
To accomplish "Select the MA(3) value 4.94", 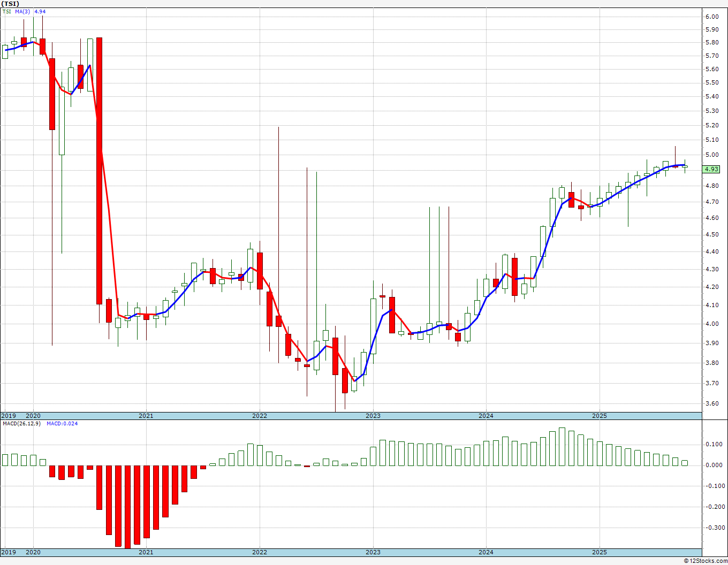I will [x=40, y=11].
